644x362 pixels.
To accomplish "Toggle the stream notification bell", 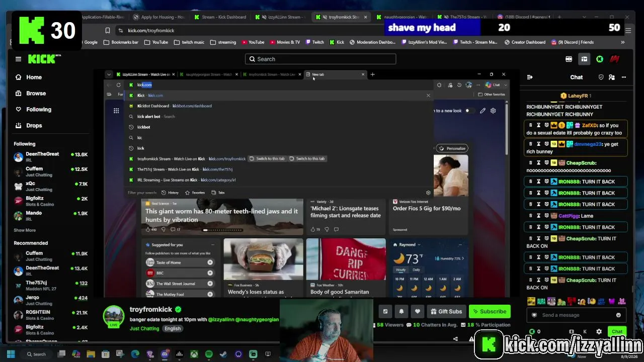I will [x=401, y=311].
